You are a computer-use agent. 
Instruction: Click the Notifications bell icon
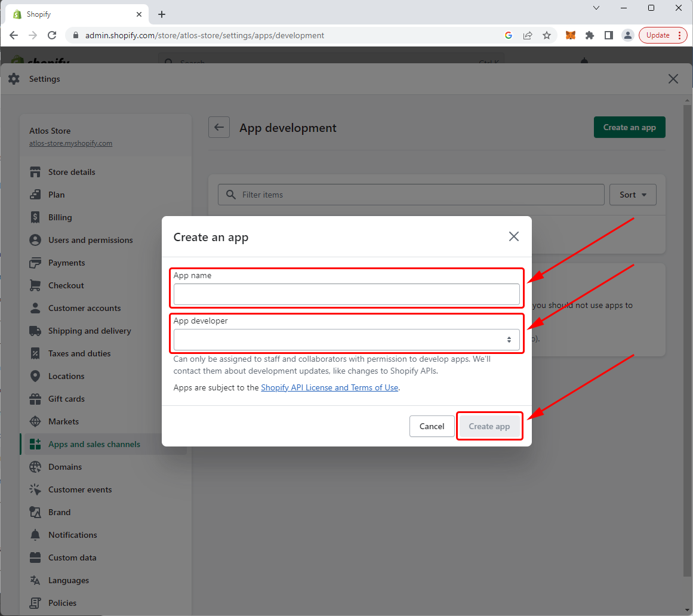pyautogui.click(x=35, y=535)
